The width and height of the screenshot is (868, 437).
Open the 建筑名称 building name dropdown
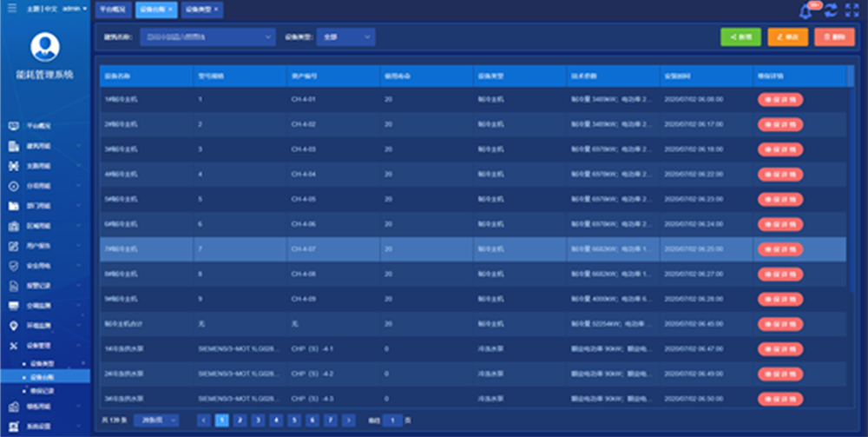pos(220,37)
